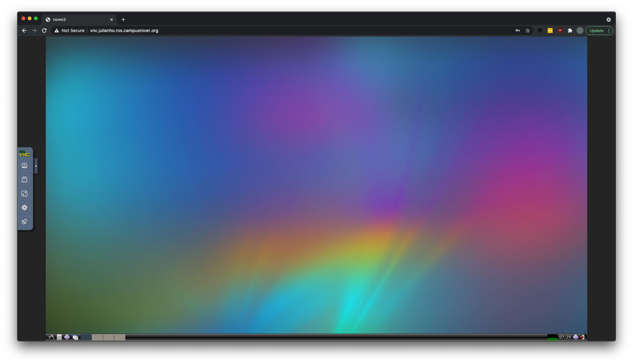Open the red uBlock extension icon
The width and height of the screenshot is (633, 364).
[x=560, y=31]
